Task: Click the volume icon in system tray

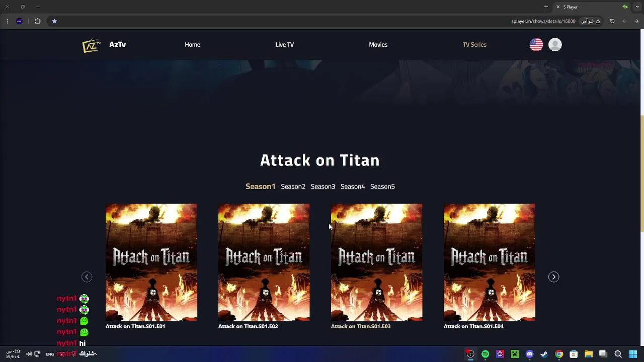Action: click(x=29, y=354)
